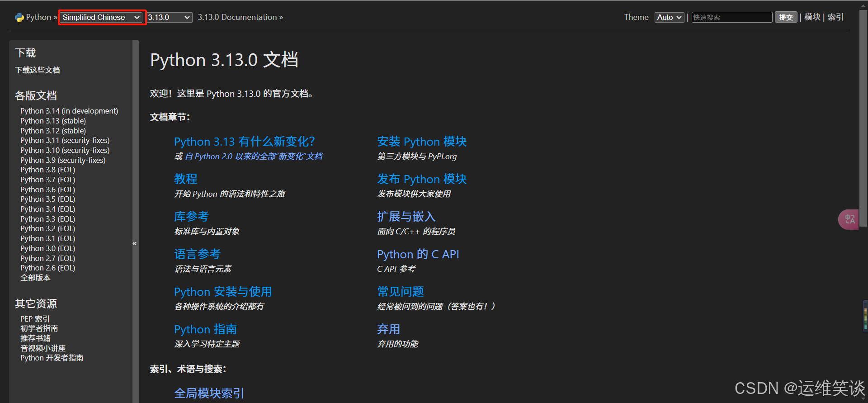Open Python 3.9 (security-fixes) docs
Image resolution: width=868 pixels, height=403 pixels.
[63, 160]
